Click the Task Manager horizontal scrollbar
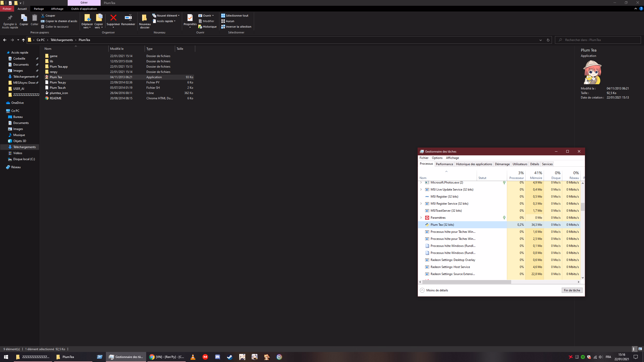The height and width of the screenshot is (362, 644). click(467, 282)
